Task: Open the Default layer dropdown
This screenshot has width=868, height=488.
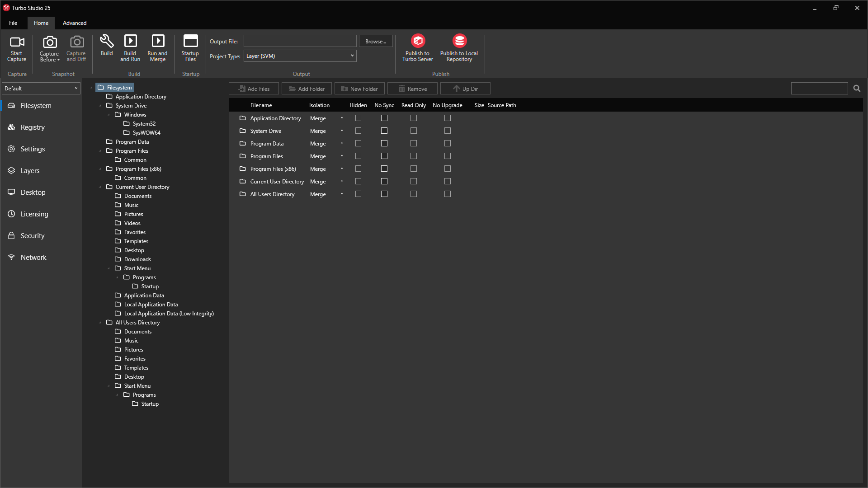Action: point(41,89)
